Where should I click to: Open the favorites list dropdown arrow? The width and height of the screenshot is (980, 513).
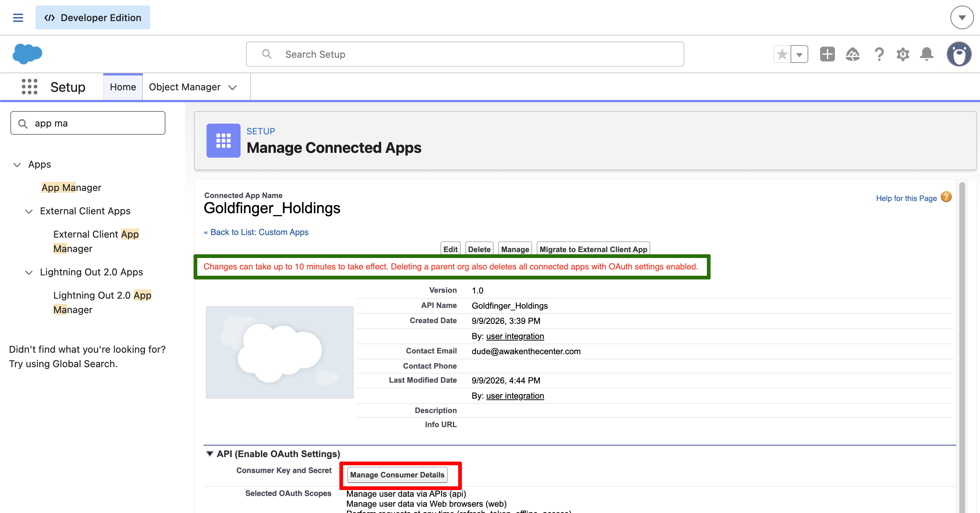tap(799, 54)
